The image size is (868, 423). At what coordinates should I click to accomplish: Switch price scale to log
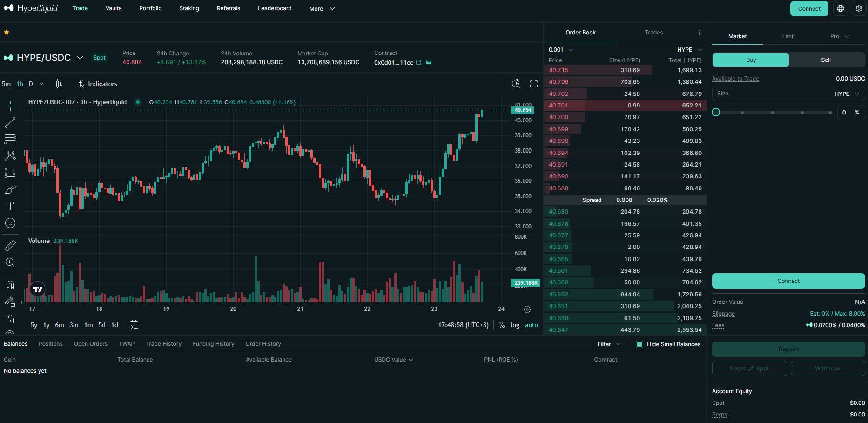click(x=515, y=325)
